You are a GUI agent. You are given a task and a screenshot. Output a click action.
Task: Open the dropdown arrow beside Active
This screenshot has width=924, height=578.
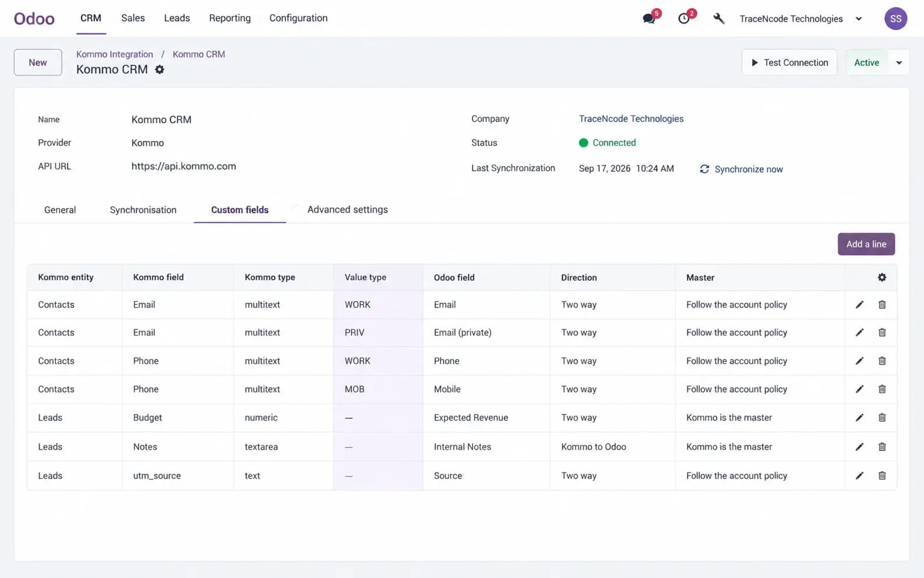pyautogui.click(x=899, y=62)
